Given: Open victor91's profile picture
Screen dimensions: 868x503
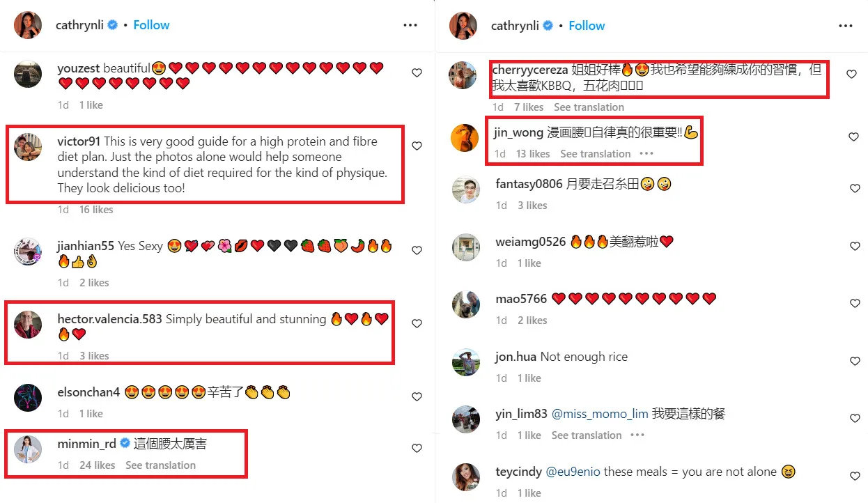Looking at the screenshot, I should pos(29,146).
